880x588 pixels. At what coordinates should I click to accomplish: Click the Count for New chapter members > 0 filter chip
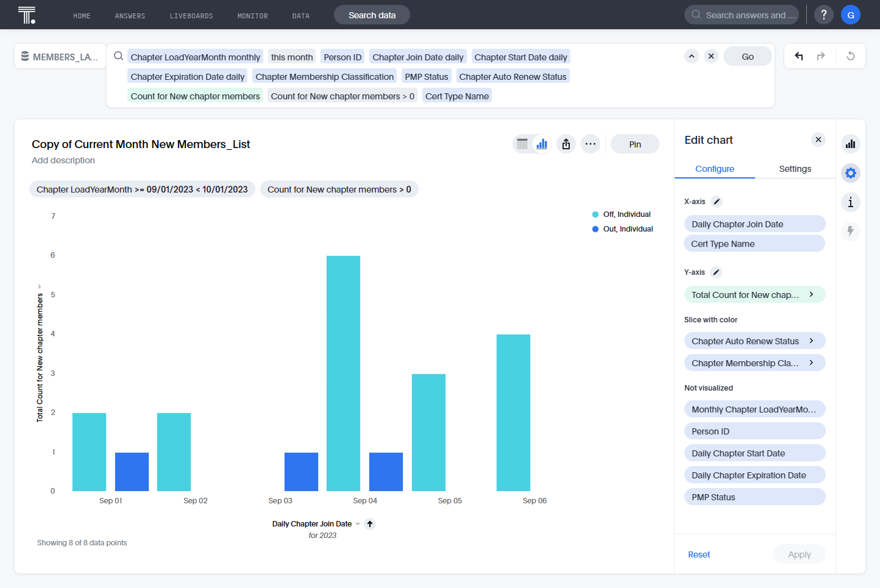[339, 190]
